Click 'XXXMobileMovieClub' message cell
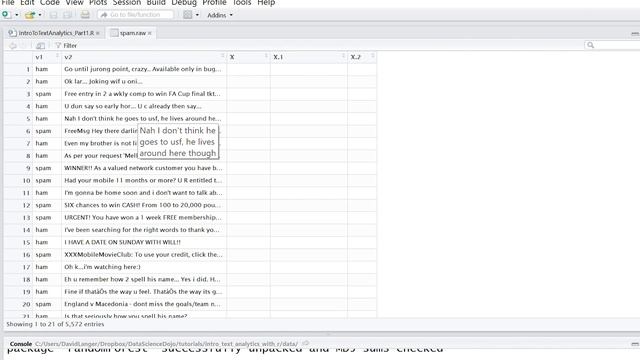This screenshot has width=640, height=360. 144,254
